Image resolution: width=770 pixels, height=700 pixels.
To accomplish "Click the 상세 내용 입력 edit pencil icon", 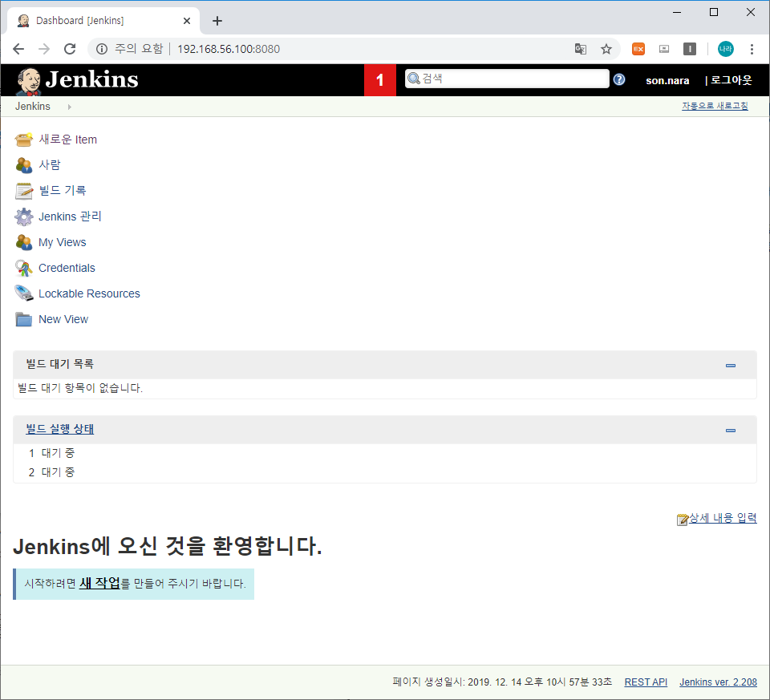I will click(682, 520).
